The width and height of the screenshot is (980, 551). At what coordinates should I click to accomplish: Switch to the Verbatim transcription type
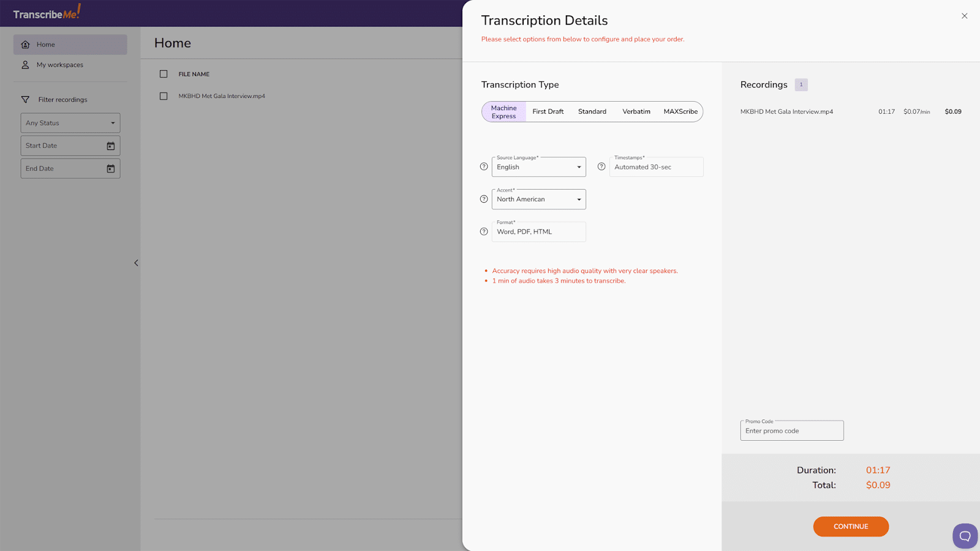(x=636, y=111)
